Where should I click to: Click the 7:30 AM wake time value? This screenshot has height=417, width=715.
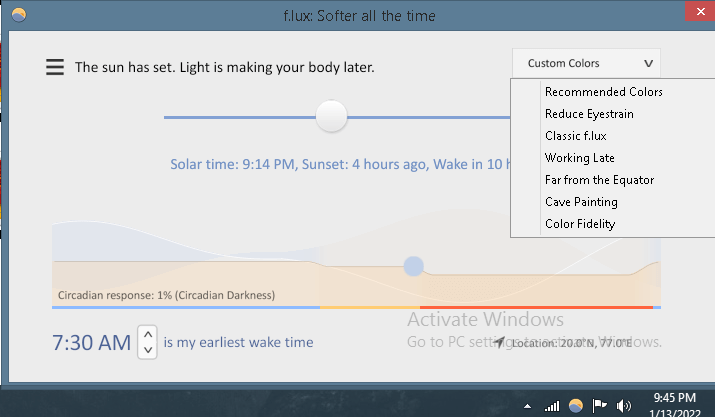(x=92, y=343)
